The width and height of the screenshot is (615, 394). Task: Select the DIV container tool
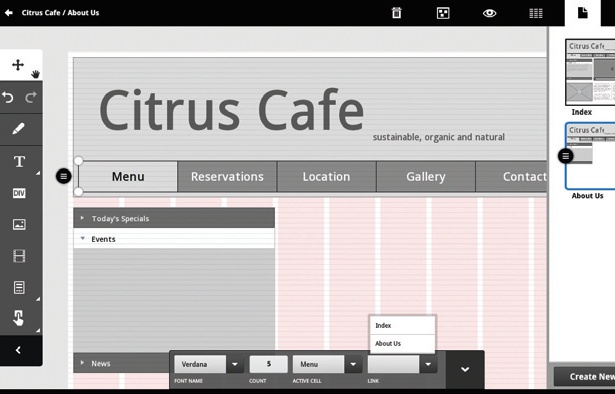click(19, 193)
